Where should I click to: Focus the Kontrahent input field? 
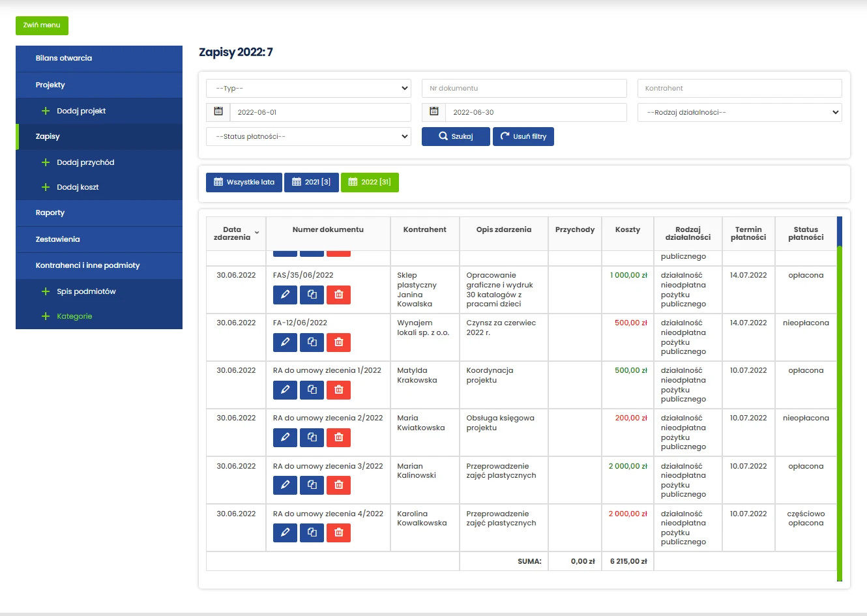coord(740,88)
